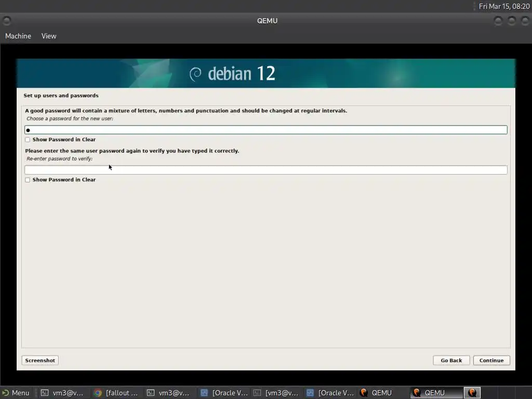Switch to the fallout Chrome taskbar entry

point(116,393)
